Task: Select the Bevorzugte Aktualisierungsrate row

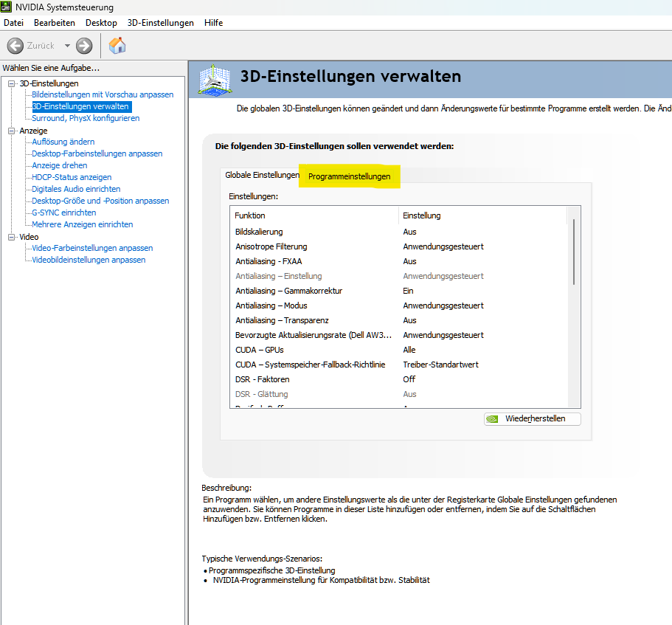Action: [398, 335]
